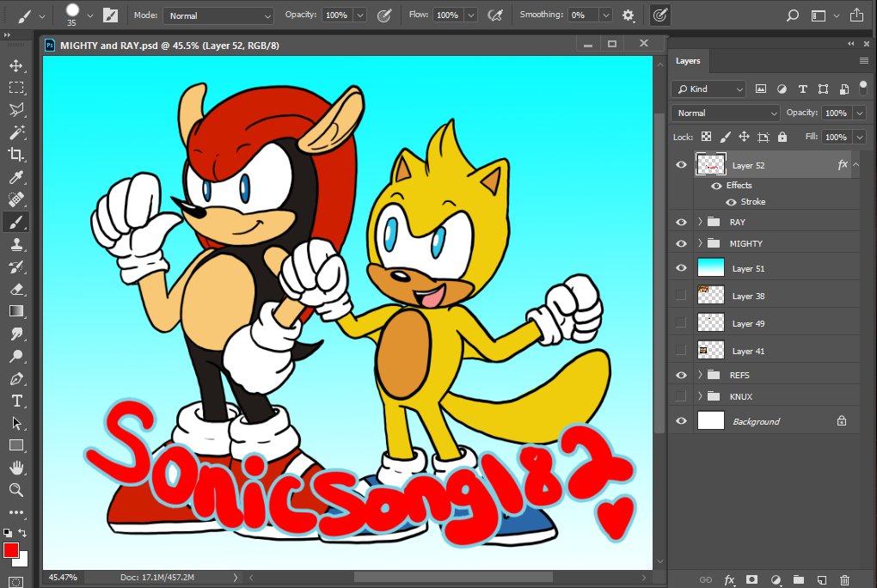Image resolution: width=877 pixels, height=588 pixels.
Task: Open the Layers panel tab
Action: [x=688, y=61]
